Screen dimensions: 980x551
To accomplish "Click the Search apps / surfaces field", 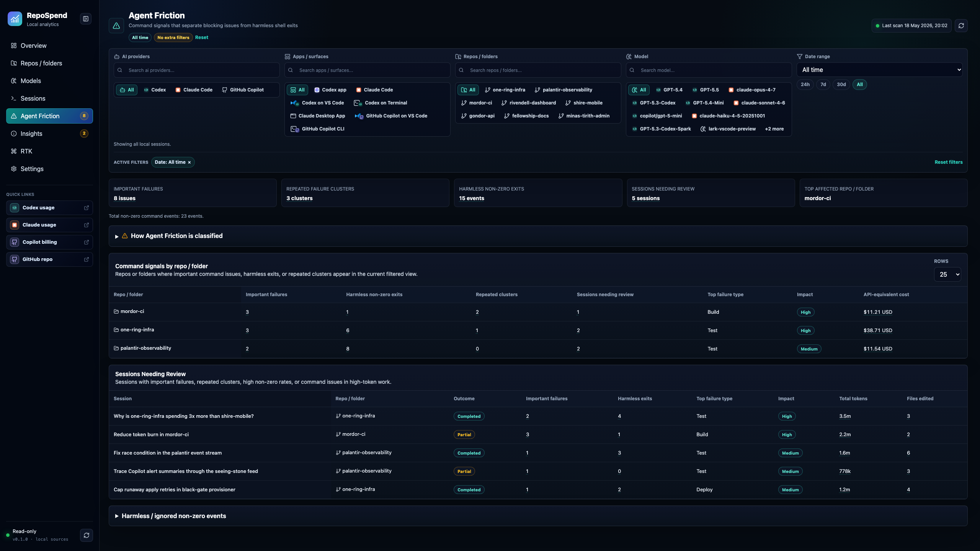I will 367,70.
